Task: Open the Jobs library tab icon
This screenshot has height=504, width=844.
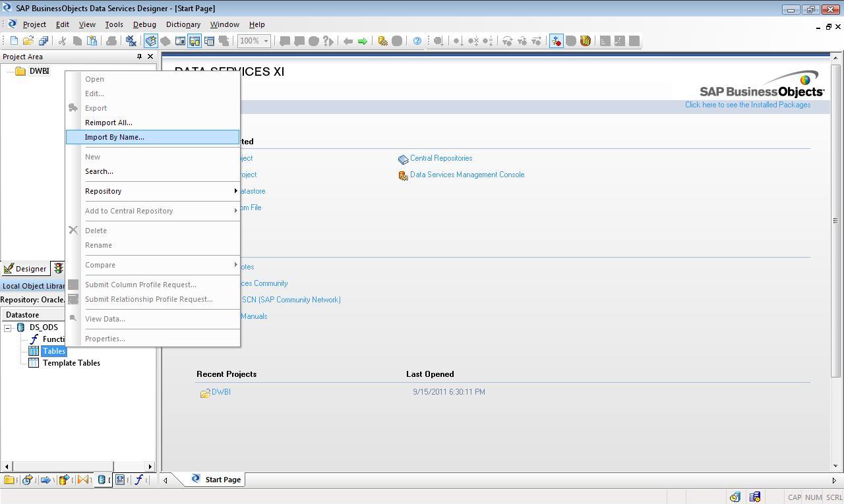Action: pos(28,480)
